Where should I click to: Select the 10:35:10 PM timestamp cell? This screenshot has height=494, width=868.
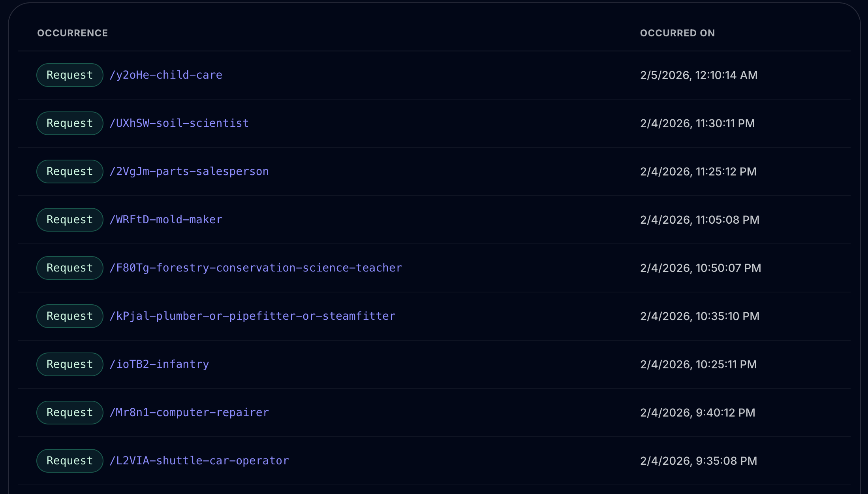[699, 316]
